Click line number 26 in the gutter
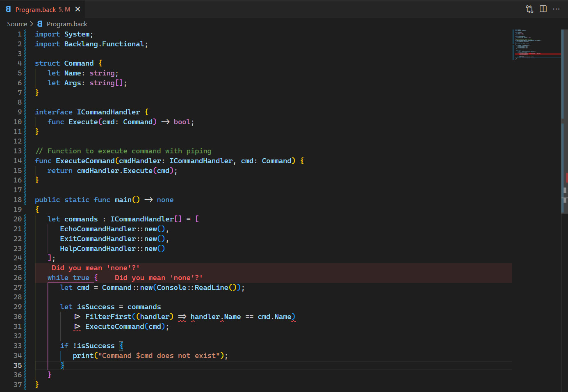The image size is (568, 392). 17,278
